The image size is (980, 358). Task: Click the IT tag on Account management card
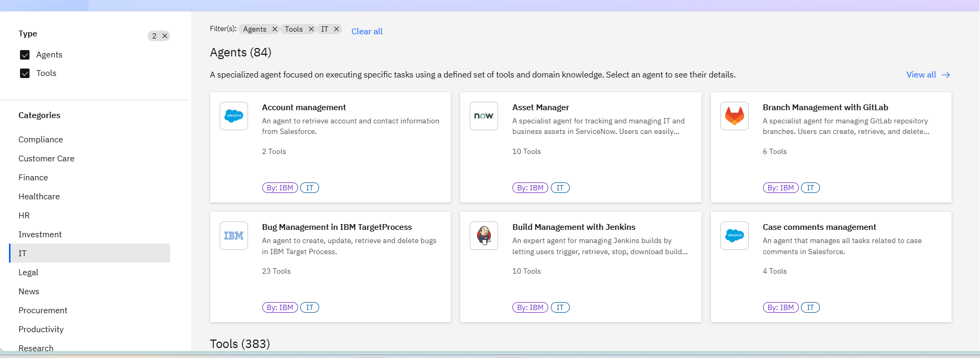(x=310, y=188)
